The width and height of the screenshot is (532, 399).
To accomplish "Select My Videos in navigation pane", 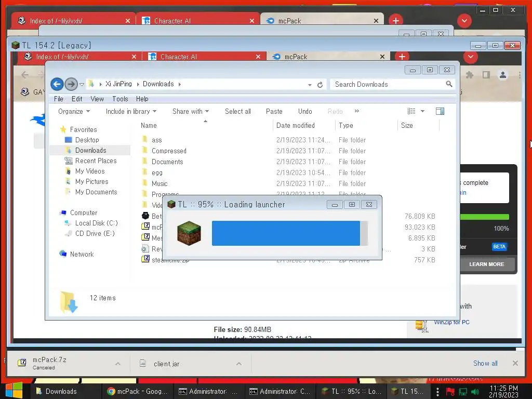I will click(90, 171).
